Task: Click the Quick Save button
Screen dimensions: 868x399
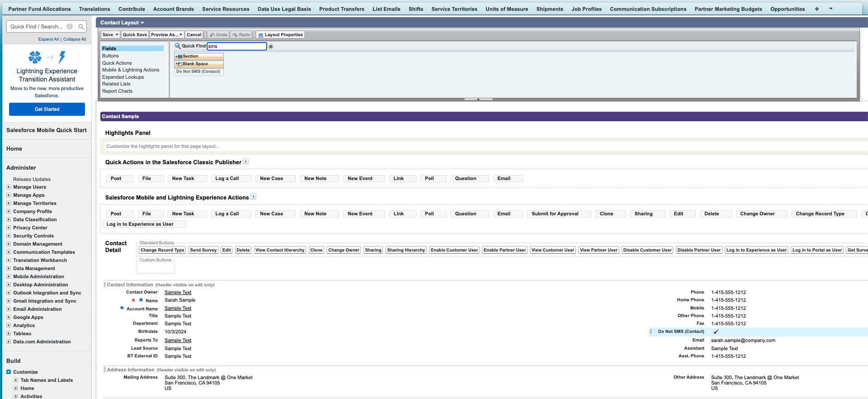Action: coord(135,35)
